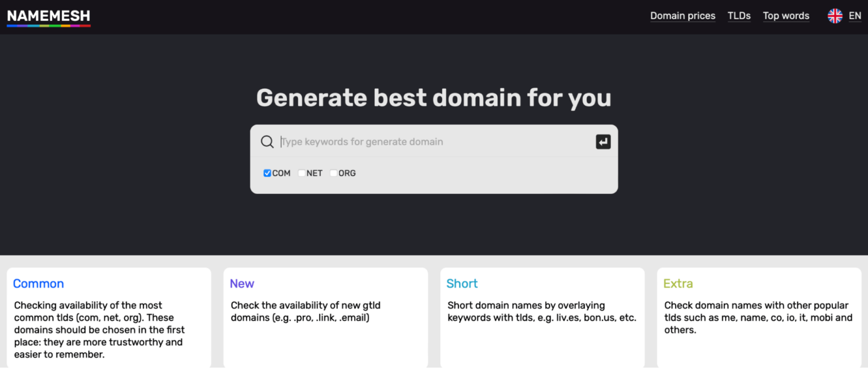868x368 pixels.
Task: Enable the NET checkbox
Action: [x=302, y=174]
